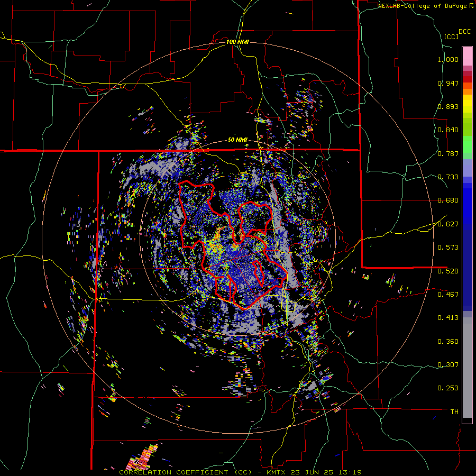Click the "50 NMI" range ring label
The width and height of the screenshot is (476, 476).
237,140
